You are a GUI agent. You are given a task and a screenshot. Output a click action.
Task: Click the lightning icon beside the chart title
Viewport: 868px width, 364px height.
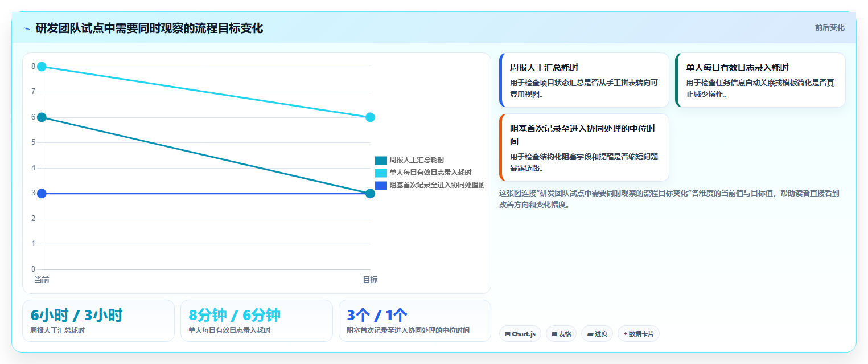27,28
